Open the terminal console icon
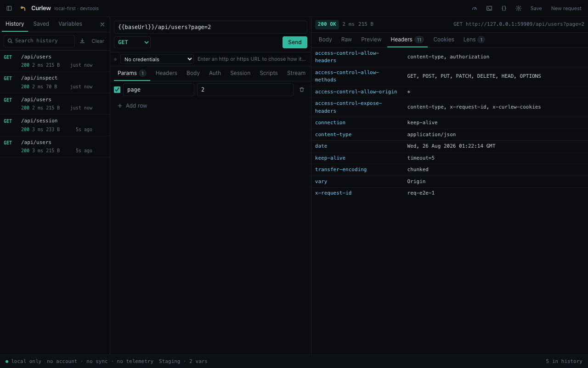Viewport: 588px width, 368px height. 489,8
